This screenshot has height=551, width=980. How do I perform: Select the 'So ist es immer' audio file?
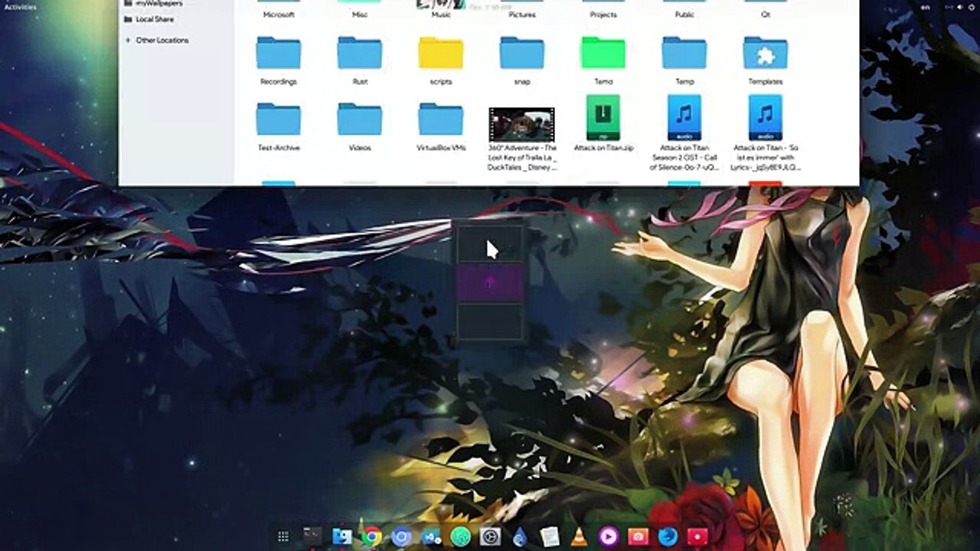(x=766, y=132)
